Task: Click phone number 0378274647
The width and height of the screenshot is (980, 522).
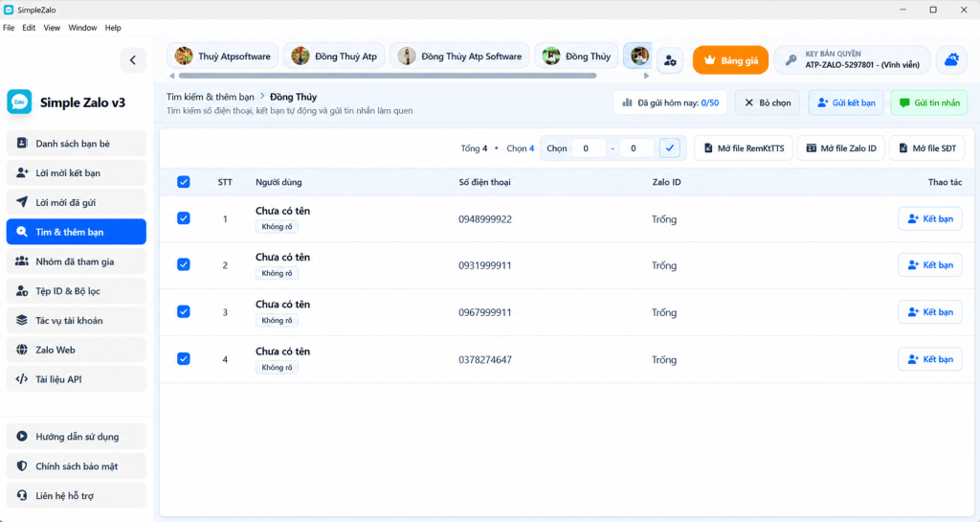Action: tap(485, 360)
